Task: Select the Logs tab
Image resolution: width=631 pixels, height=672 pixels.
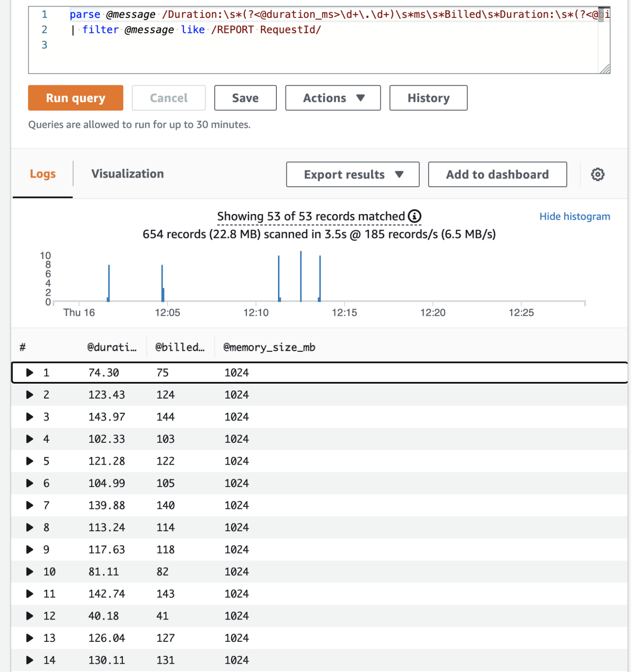Action: tap(42, 174)
